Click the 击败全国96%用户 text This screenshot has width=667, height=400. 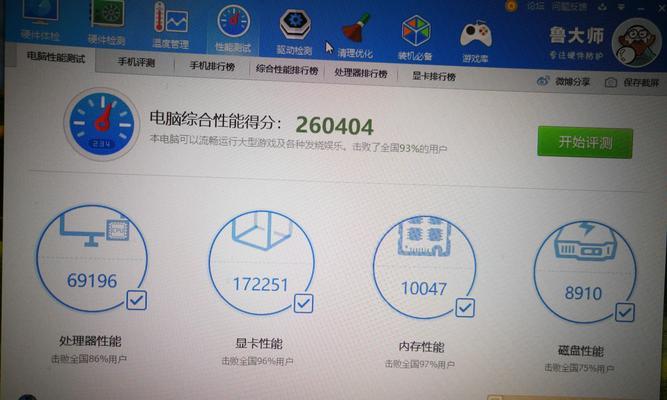click(257, 361)
